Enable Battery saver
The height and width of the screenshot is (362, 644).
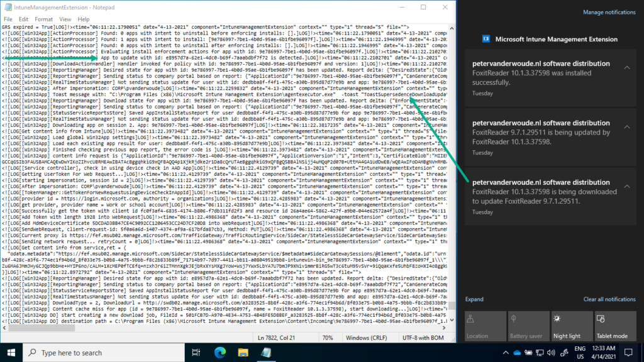coord(528,326)
